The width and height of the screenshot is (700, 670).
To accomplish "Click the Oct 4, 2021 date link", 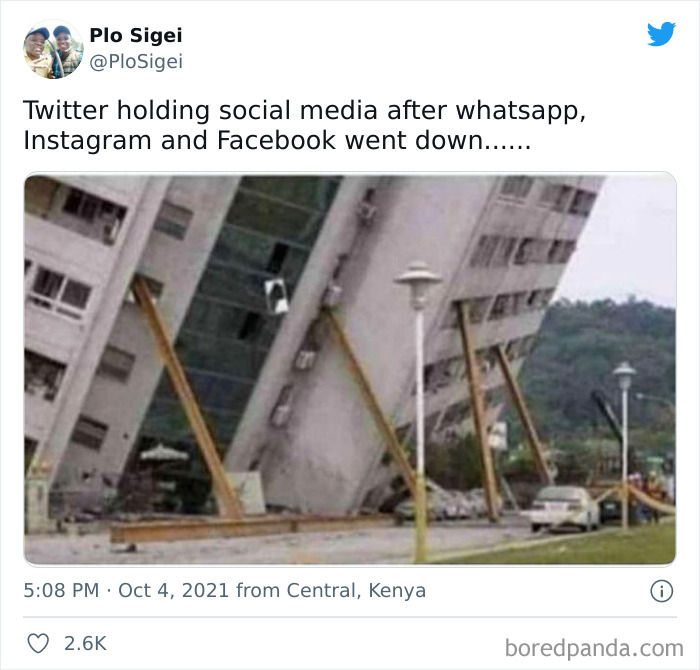I will (174, 591).
